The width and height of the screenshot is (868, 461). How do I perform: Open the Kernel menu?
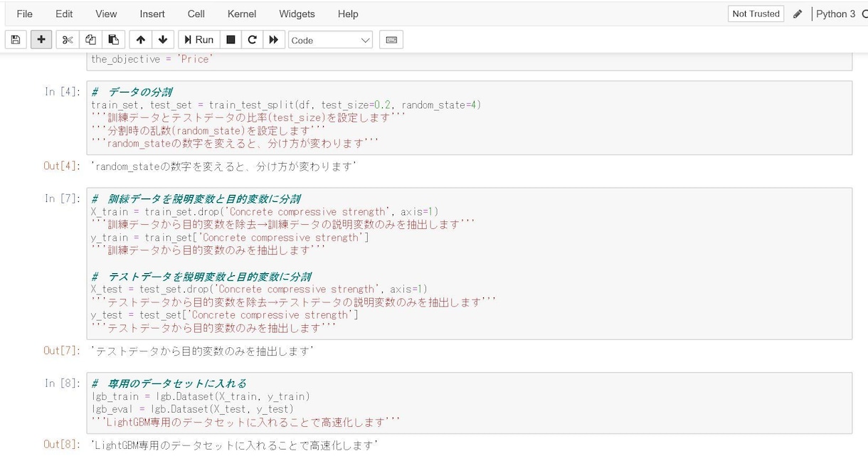pyautogui.click(x=243, y=14)
